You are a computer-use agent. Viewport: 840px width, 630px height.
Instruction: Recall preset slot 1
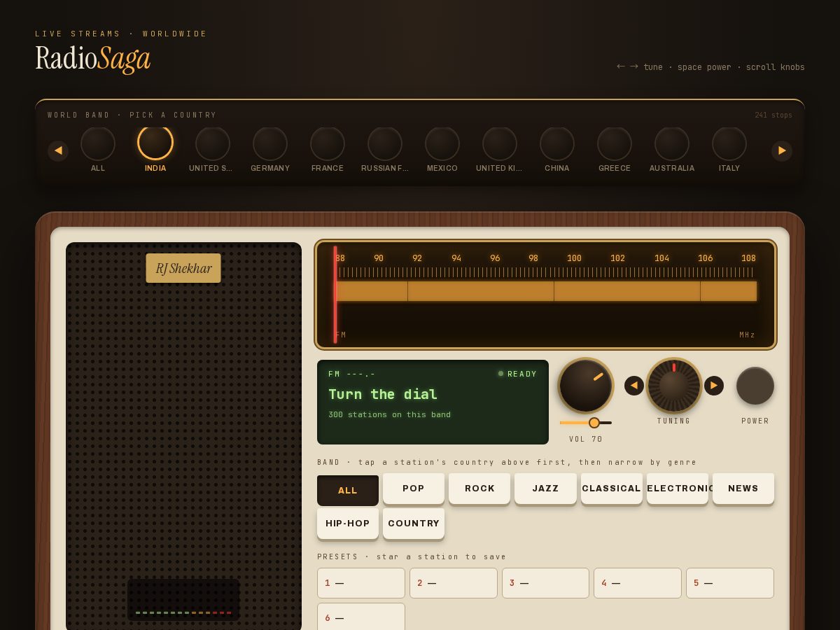pos(361,583)
